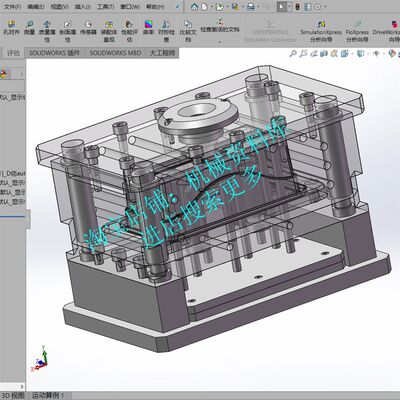Viewport: 400px width, 400px height.
Task: Expand the Open document dropdown arrow
Action: pos(227,7)
